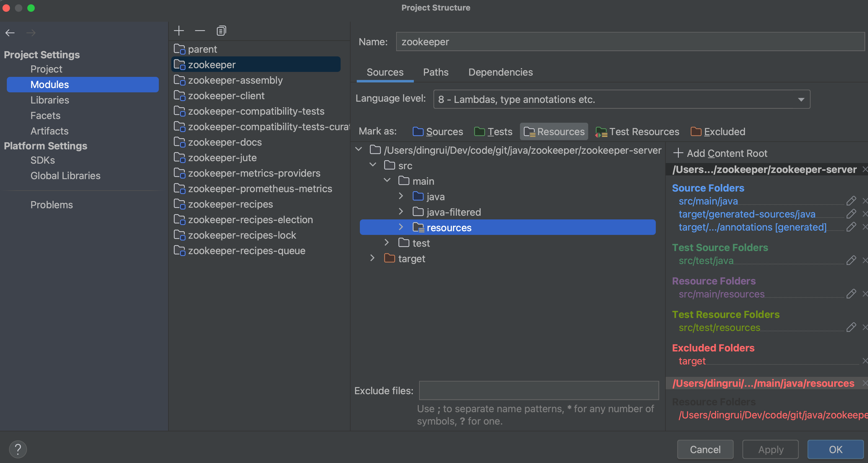Screen dimensions: 868x463
Task: Click pencil icon next to src/main/resources
Action: (x=851, y=294)
